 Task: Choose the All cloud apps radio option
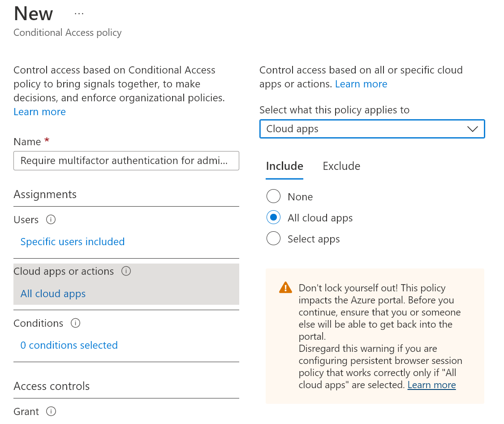(x=273, y=218)
